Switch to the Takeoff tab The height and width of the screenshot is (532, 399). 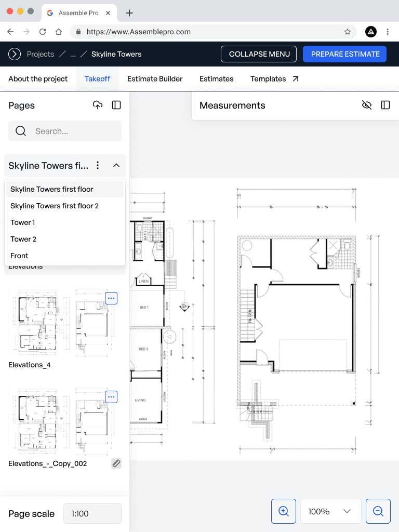pos(97,79)
